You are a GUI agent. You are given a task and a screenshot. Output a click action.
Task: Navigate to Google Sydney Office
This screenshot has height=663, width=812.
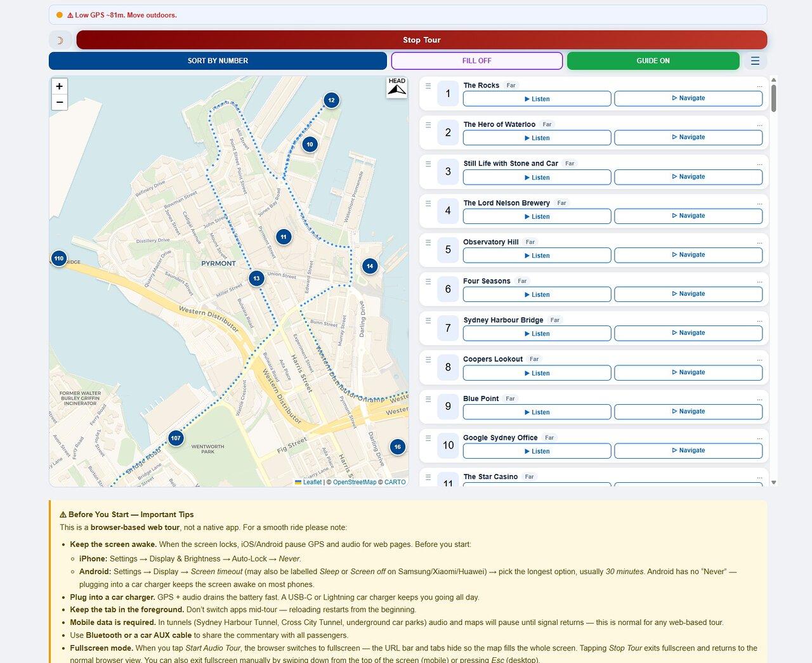click(x=688, y=450)
